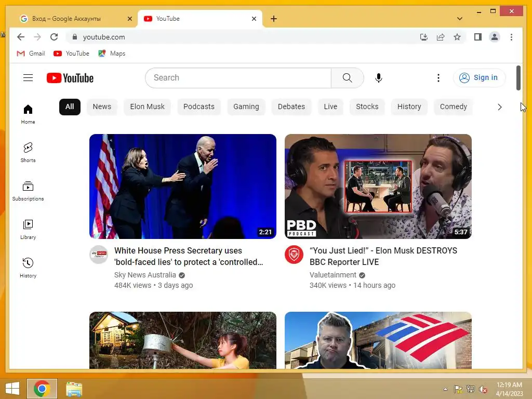Click the search magnifier button
This screenshot has width=532, height=399.
coord(348,78)
